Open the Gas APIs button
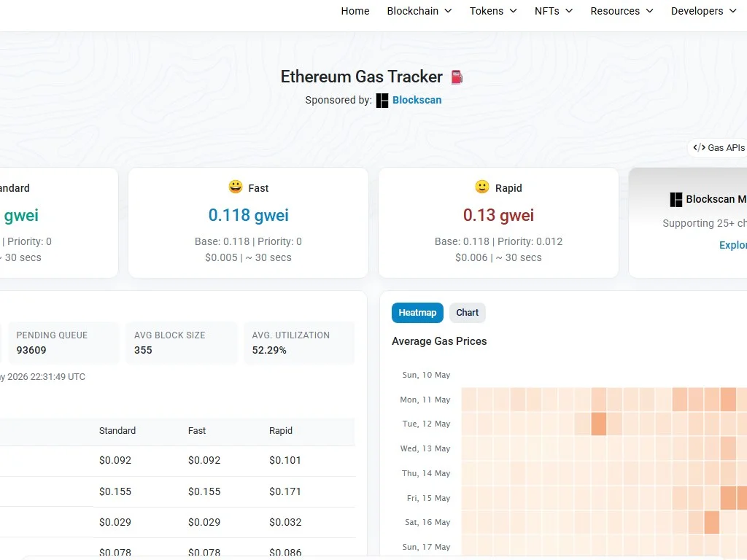747x560 pixels. coord(719,147)
